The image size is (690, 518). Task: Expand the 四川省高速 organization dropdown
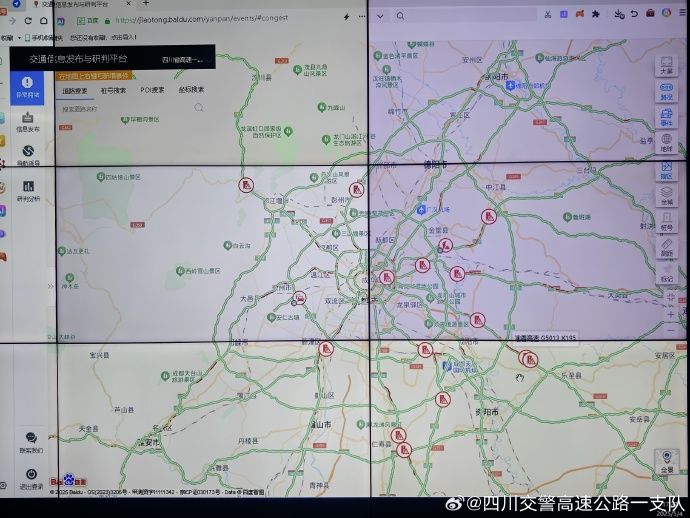click(x=182, y=59)
